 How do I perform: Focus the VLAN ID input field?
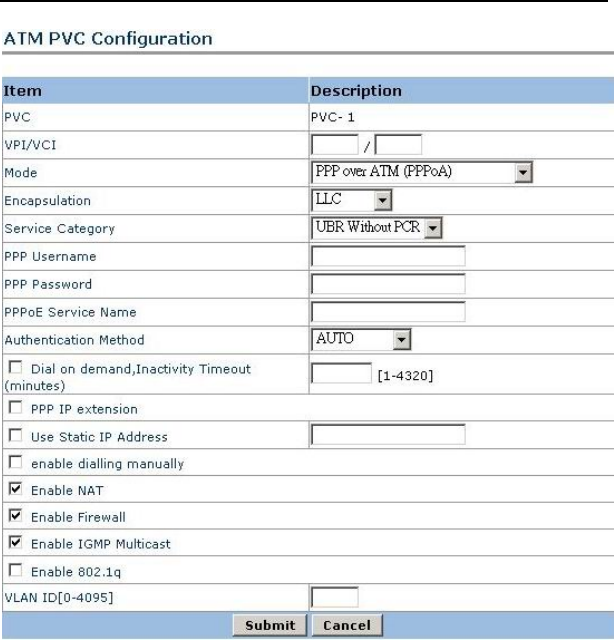[x=335, y=597]
